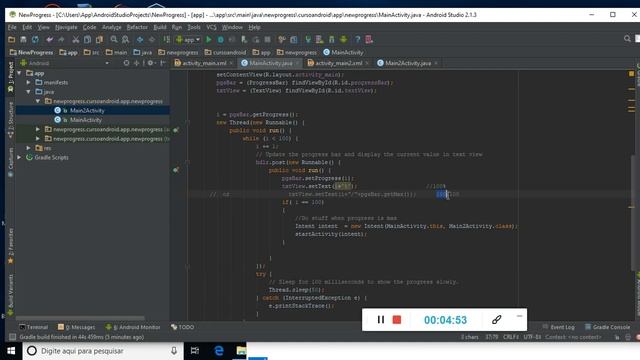Toggle the 2: Structure tool window button

tap(11, 120)
